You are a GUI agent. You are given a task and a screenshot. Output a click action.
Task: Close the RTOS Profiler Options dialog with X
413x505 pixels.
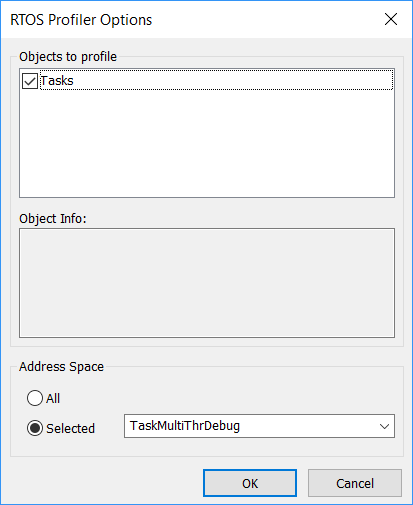[x=391, y=19]
